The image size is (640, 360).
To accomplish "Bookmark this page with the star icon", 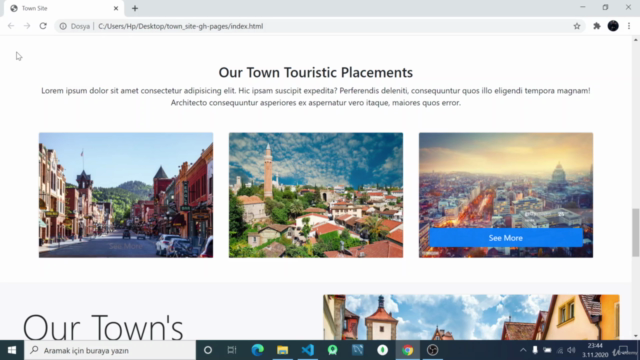I will (x=577, y=26).
